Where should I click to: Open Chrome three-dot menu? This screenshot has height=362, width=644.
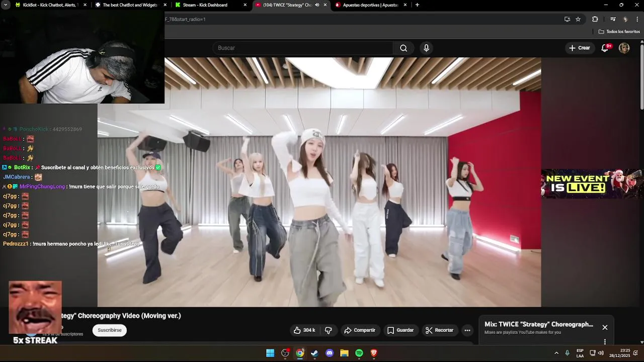coord(637,19)
